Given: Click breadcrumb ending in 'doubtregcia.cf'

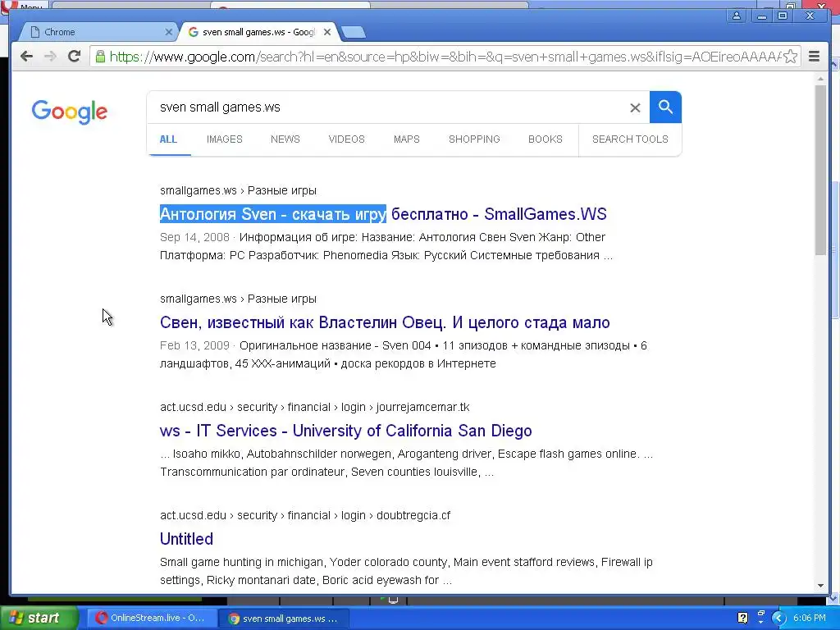Looking at the screenshot, I should point(305,515).
